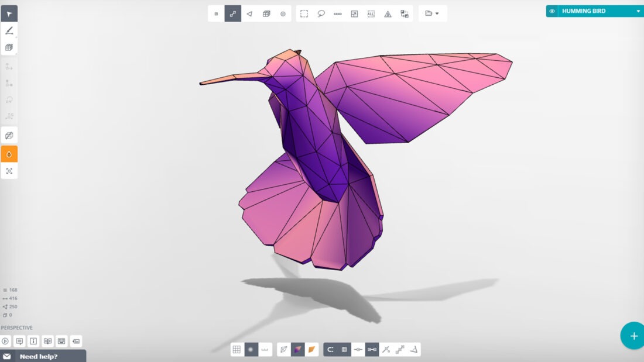The image size is (644, 362).
Task: Hide HUMMING BIRD using the eye icon
Action: click(x=551, y=11)
